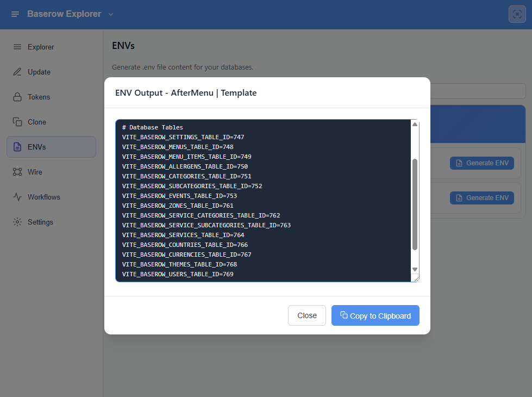The width and height of the screenshot is (532, 397).
Task: Click Copy to Clipboard button
Action: click(x=375, y=315)
